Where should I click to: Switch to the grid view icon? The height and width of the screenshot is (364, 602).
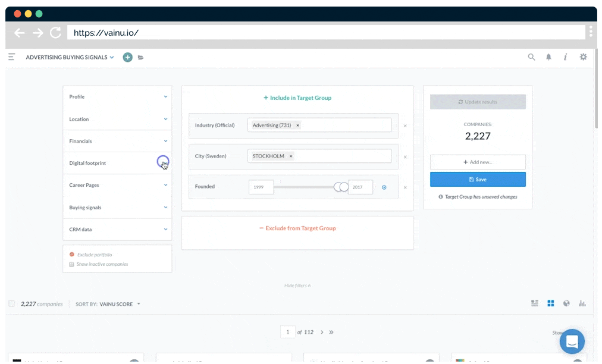click(551, 303)
